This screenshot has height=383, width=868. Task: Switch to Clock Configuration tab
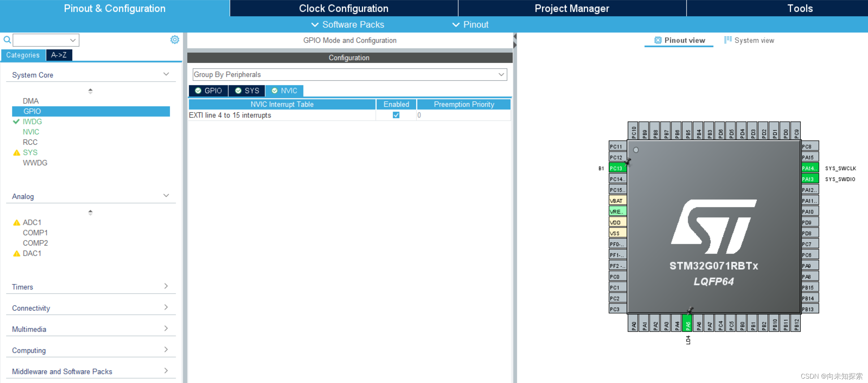click(344, 8)
